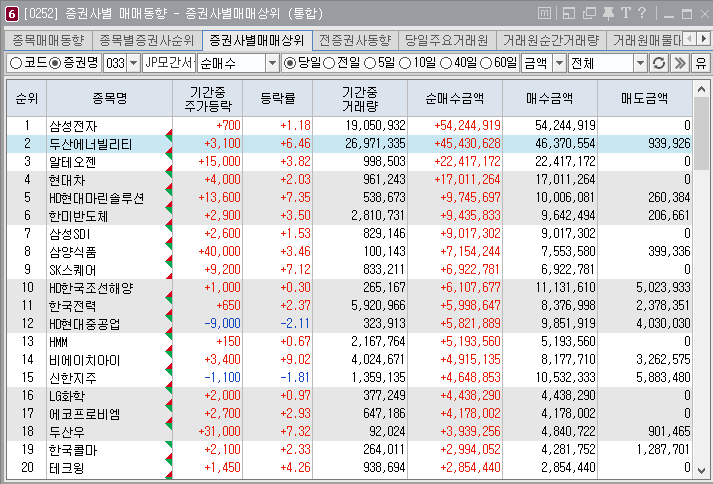713x484 pixels.
Task: Switch to 종목별증권사순위 tab
Action: [147, 40]
